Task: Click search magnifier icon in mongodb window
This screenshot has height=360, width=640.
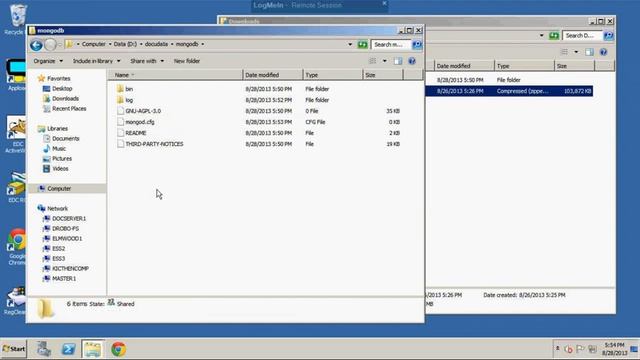Action: pyautogui.click(x=417, y=44)
